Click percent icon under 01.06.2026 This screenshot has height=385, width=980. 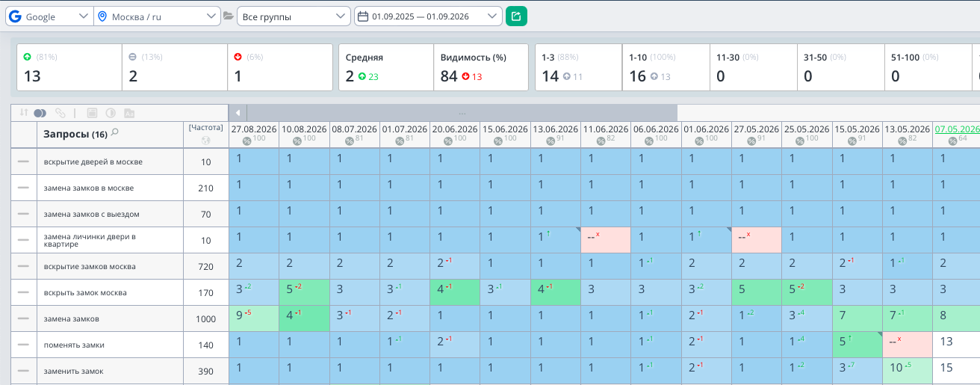(x=700, y=141)
